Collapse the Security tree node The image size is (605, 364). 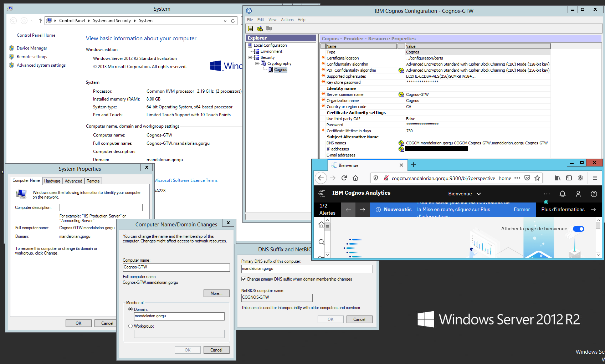[x=250, y=57]
